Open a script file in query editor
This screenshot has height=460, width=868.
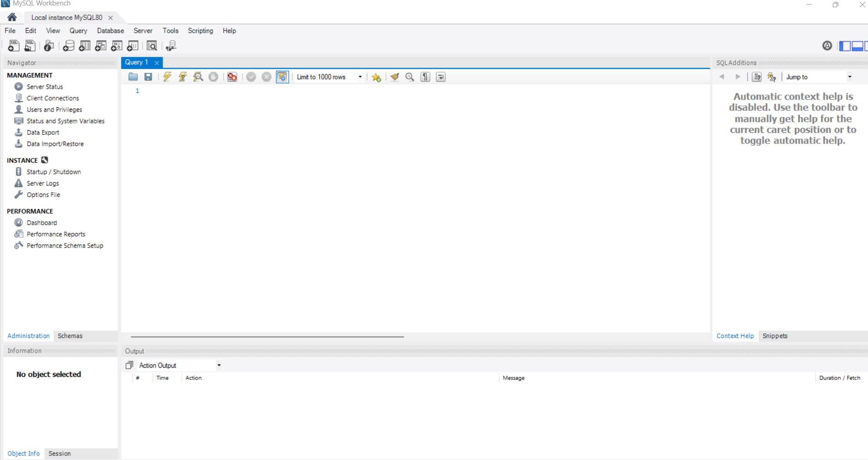(x=133, y=77)
